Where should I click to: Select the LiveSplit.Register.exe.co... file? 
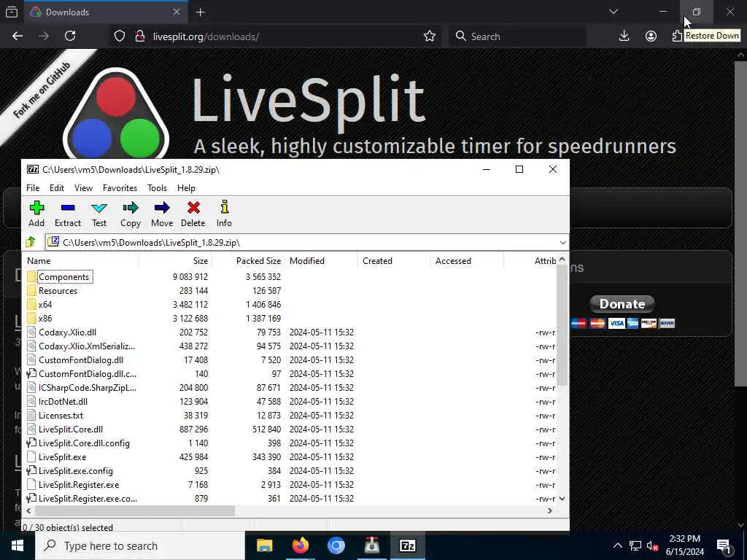(88, 498)
